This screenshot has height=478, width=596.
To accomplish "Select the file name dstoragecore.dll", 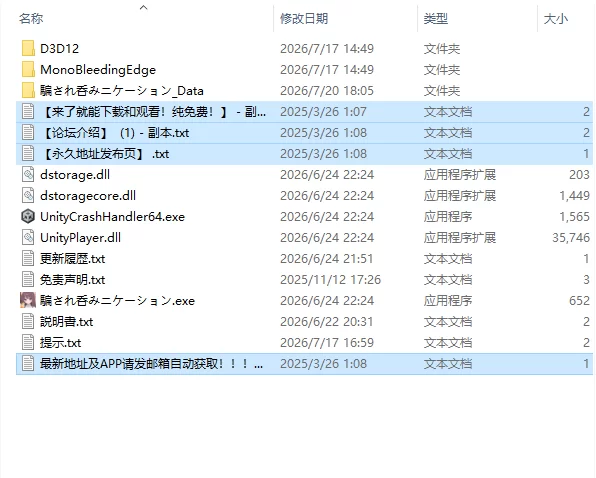I will tap(88, 196).
